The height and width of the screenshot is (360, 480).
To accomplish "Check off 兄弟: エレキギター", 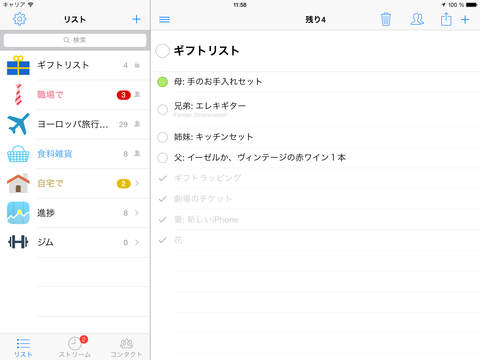I will 162,109.
